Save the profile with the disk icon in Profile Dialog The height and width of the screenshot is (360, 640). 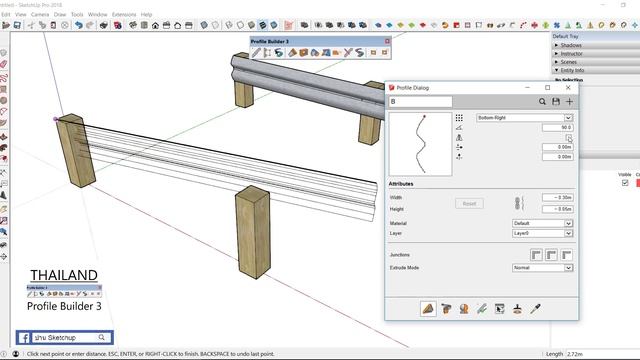point(556,102)
